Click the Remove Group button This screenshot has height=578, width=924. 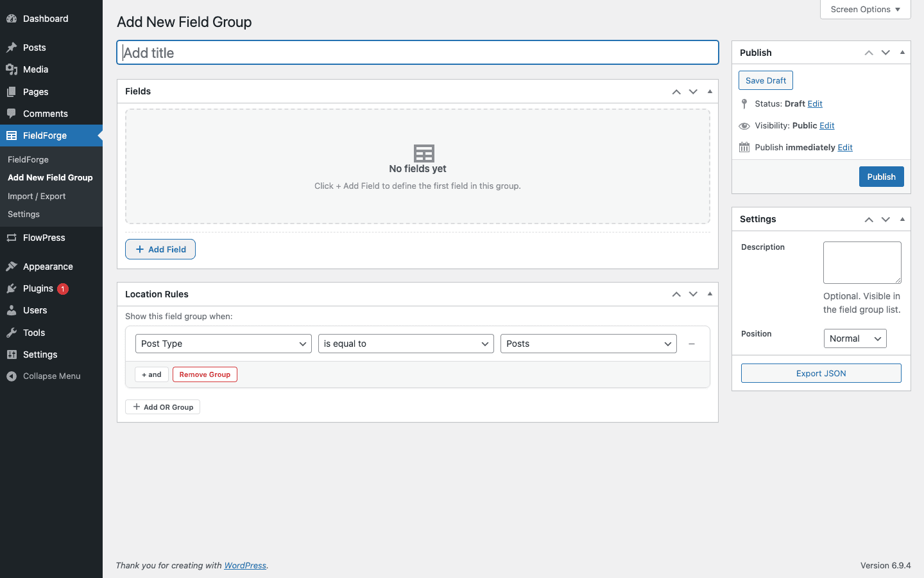point(205,374)
